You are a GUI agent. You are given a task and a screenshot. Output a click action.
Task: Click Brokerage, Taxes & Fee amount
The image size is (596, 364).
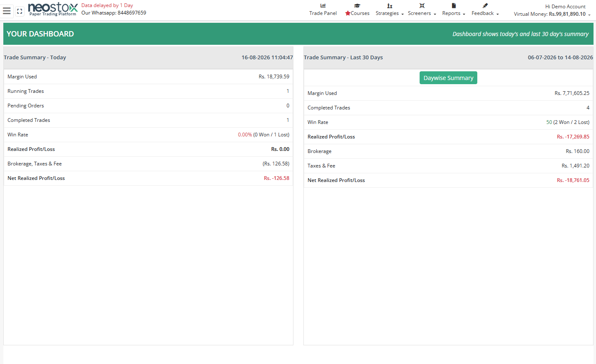276,164
